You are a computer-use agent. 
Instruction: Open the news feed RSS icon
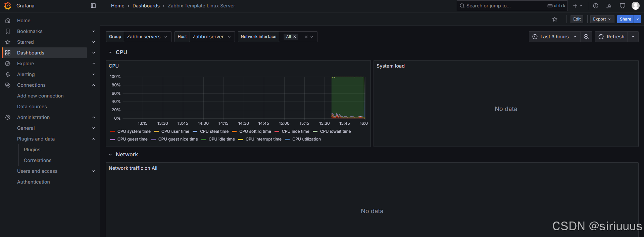(609, 6)
